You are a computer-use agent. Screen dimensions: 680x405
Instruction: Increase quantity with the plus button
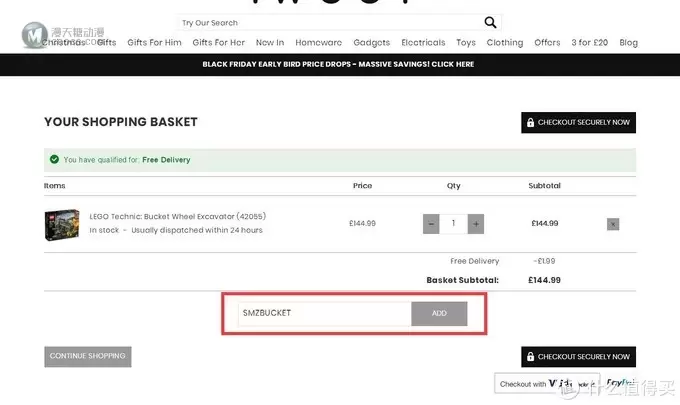tap(476, 224)
